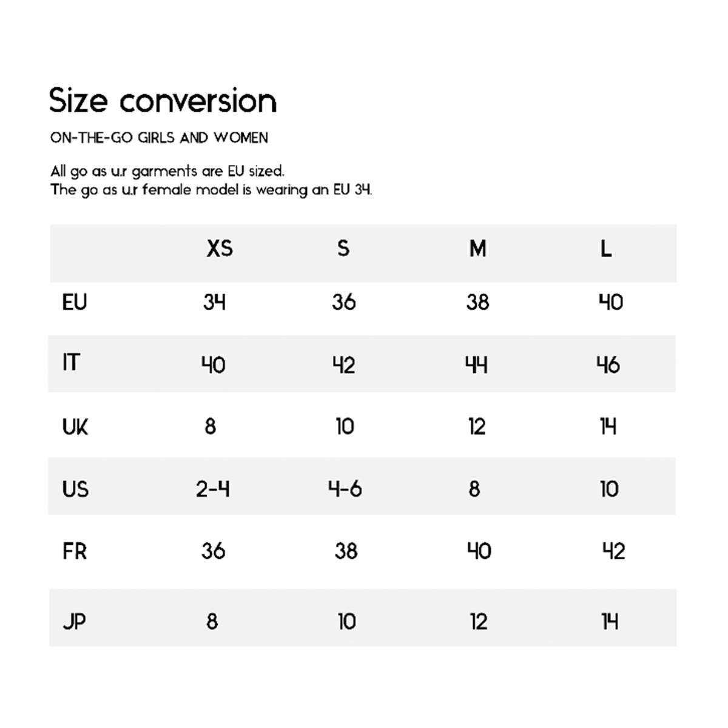Screen dimensions: 728x728
Task: Click EU size 34 cell
Action: pyautogui.click(x=214, y=302)
